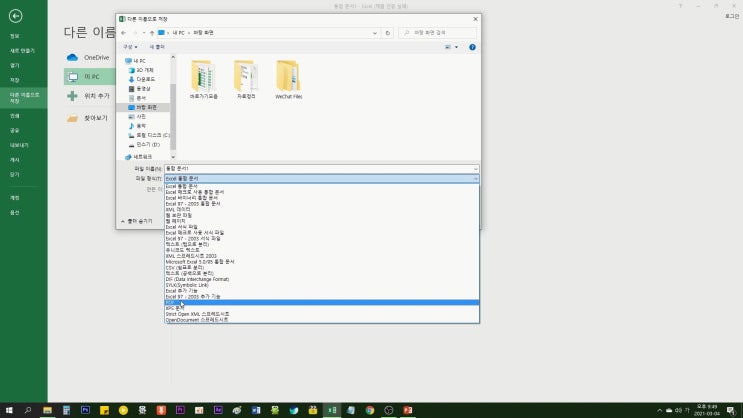
Task: Select OneDrive cloud save location
Action: [89, 57]
